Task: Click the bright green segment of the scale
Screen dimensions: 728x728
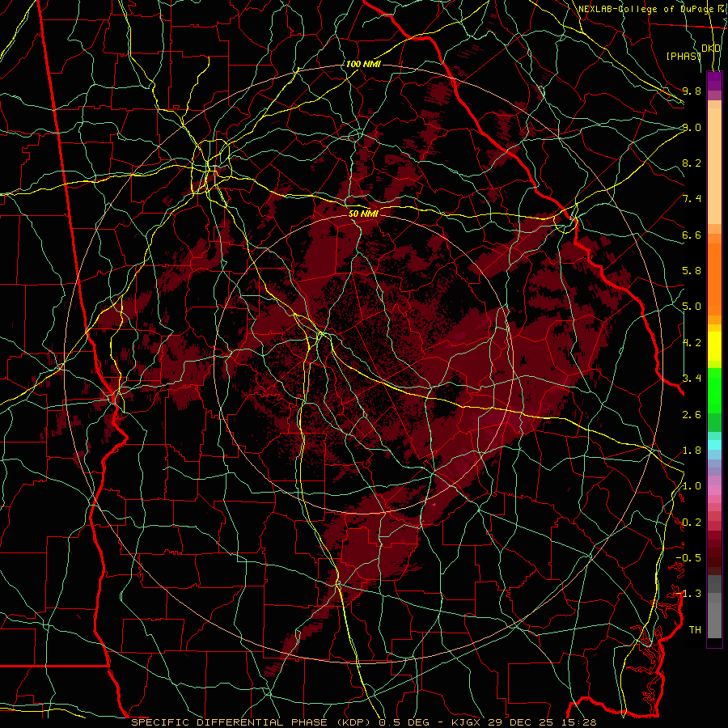Action: 714,391
